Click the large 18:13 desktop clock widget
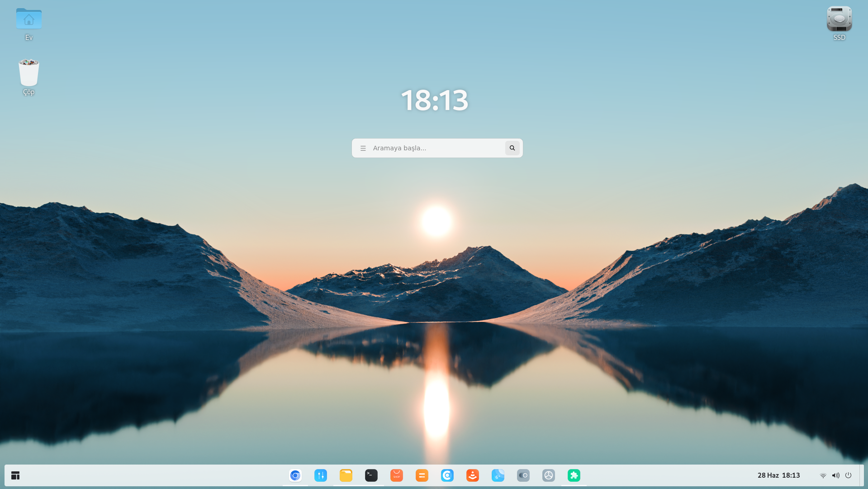 (435, 100)
